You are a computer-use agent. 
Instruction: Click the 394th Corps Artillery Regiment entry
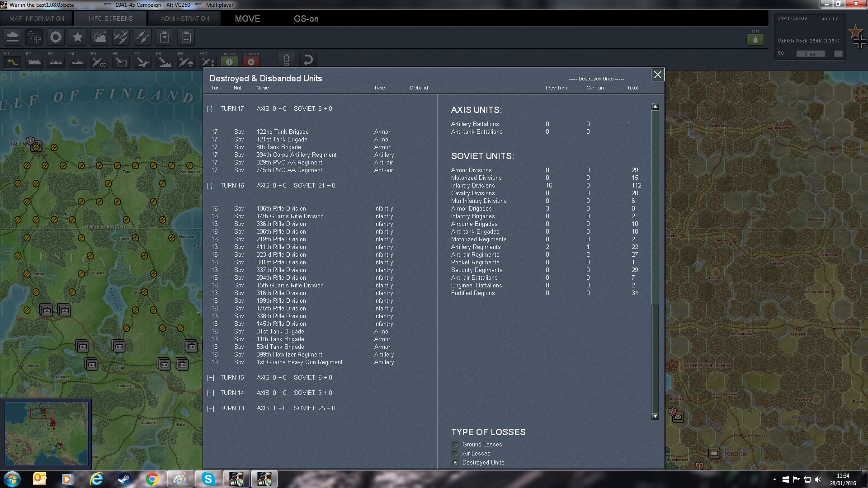(x=297, y=155)
